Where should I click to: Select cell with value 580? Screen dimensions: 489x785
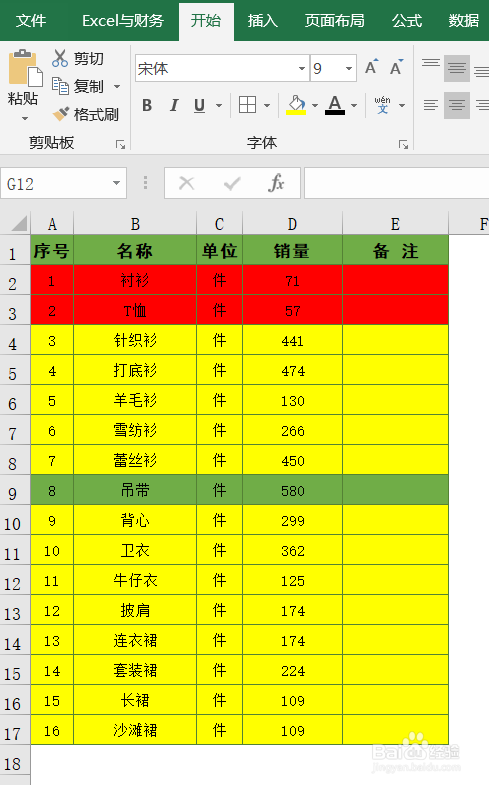[x=292, y=490]
